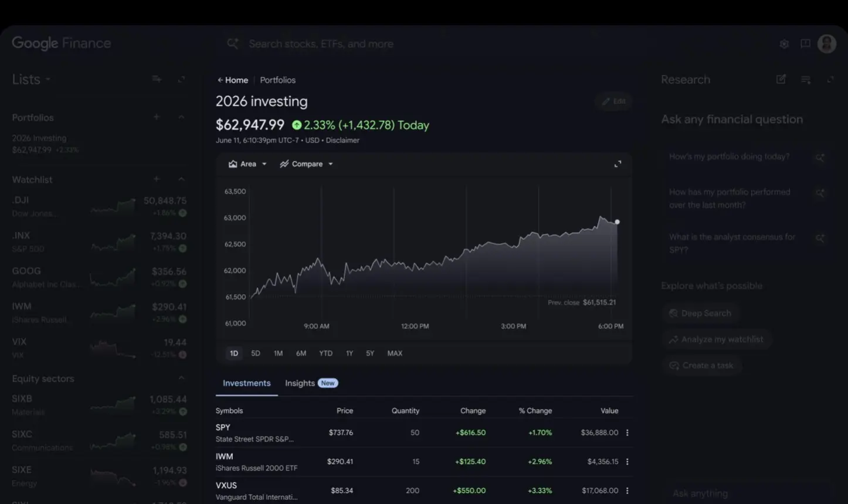Open SIXE Energy sector
The height and width of the screenshot is (504, 848).
point(99,476)
